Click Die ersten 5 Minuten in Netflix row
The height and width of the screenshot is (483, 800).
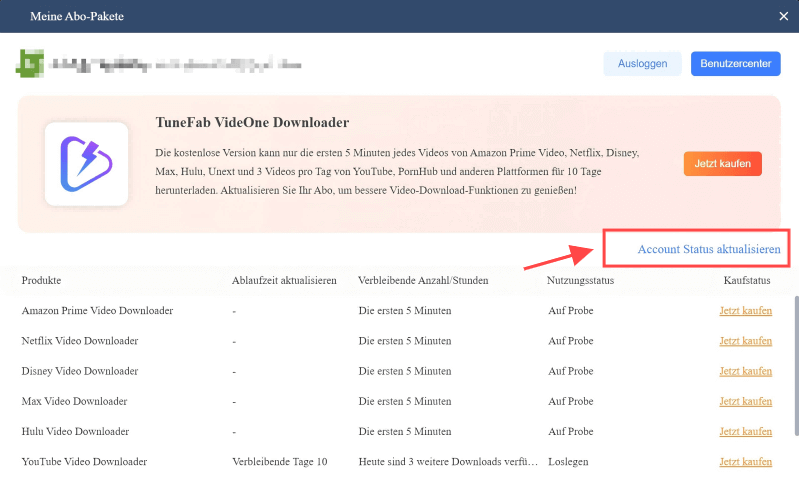point(405,341)
